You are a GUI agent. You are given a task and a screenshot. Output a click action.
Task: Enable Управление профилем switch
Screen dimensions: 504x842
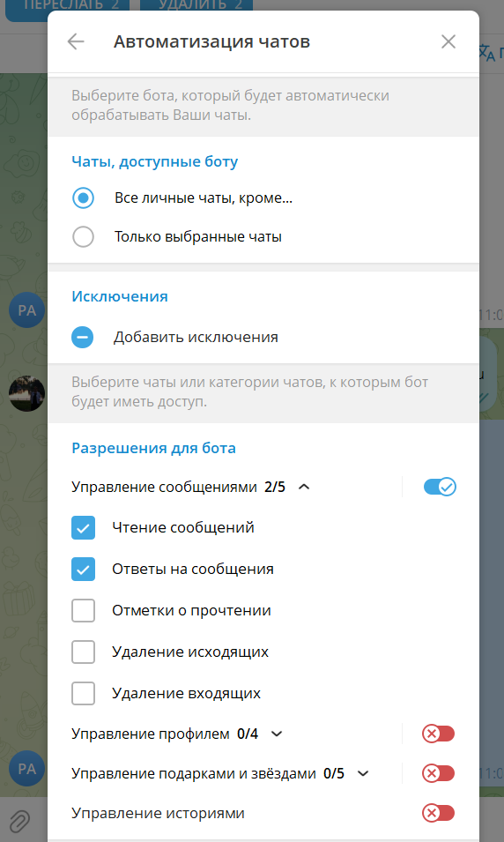(x=439, y=734)
